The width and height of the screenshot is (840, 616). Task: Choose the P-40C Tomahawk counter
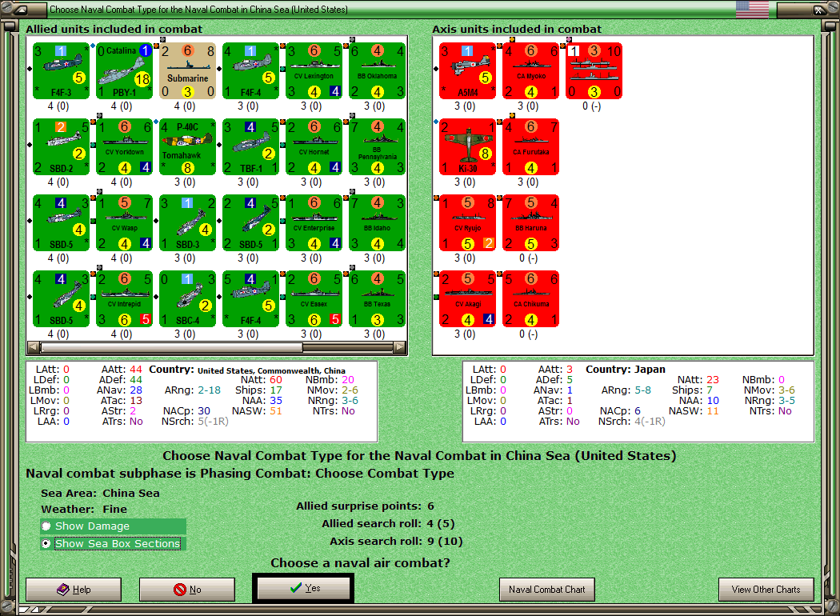[x=187, y=147]
